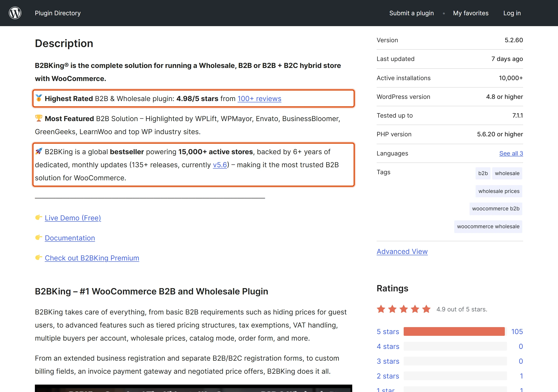Click the fifth rating star icon
This screenshot has height=392, width=558.
pyautogui.click(x=426, y=309)
